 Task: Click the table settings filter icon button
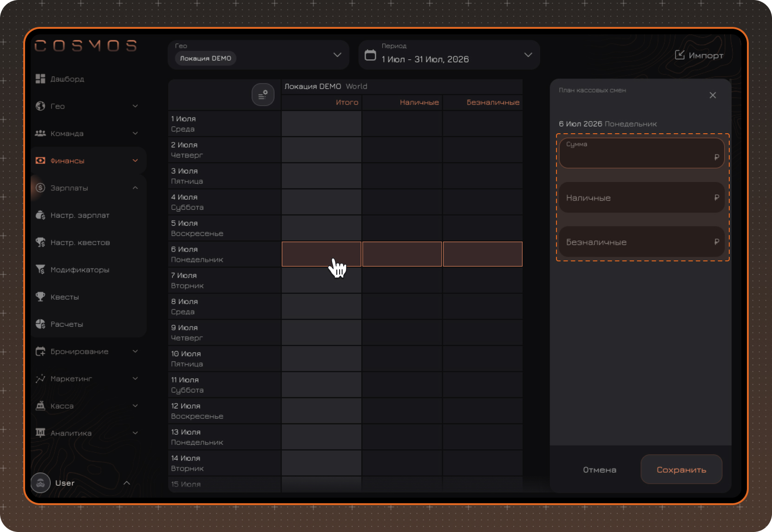[x=263, y=95]
